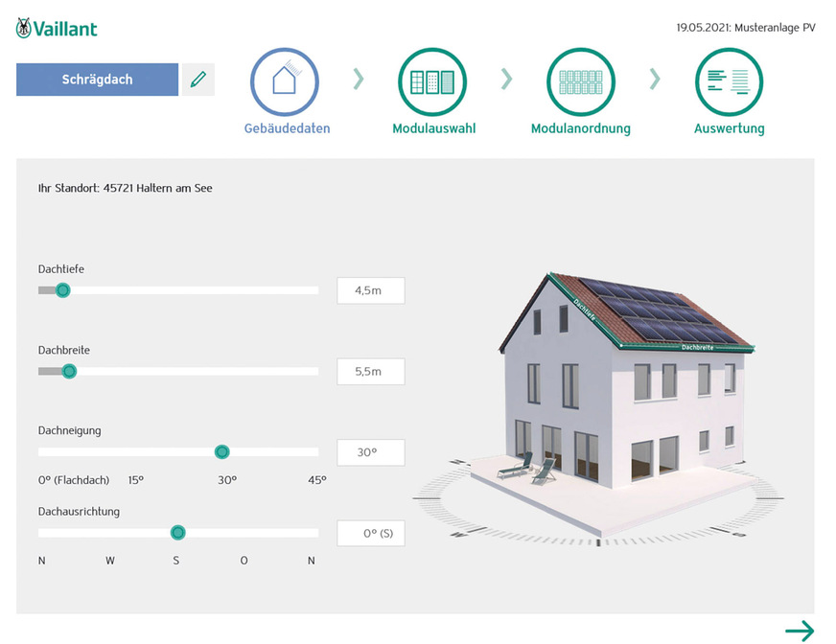Viewport: 836px width, 644px height.
Task: Click the 5,5m Dachbreite value field
Action: click(x=370, y=371)
